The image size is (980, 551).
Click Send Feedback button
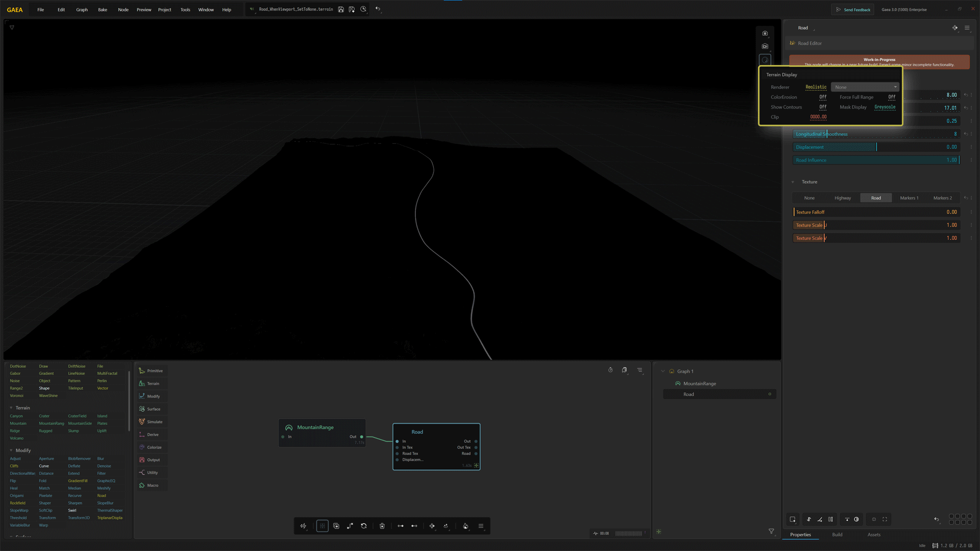click(853, 10)
